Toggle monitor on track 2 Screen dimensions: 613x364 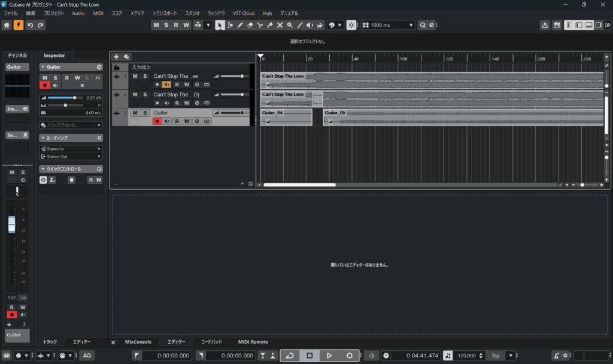[x=167, y=103]
